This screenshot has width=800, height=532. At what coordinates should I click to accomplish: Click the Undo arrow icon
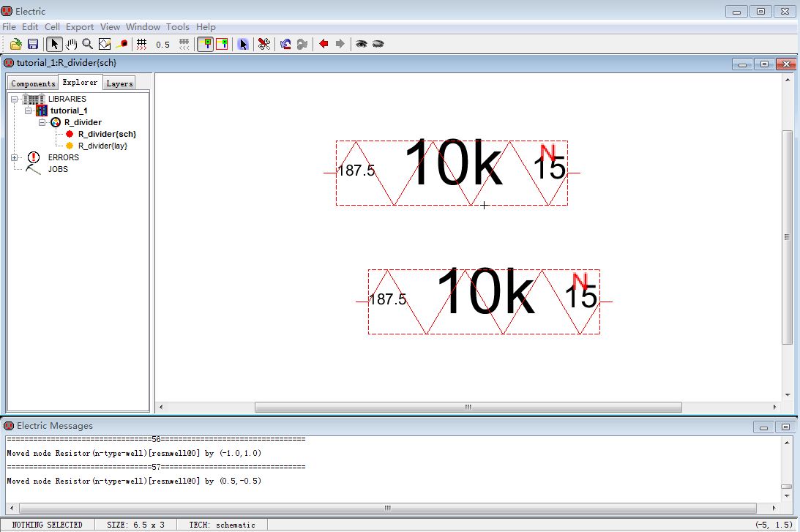[x=285, y=44]
